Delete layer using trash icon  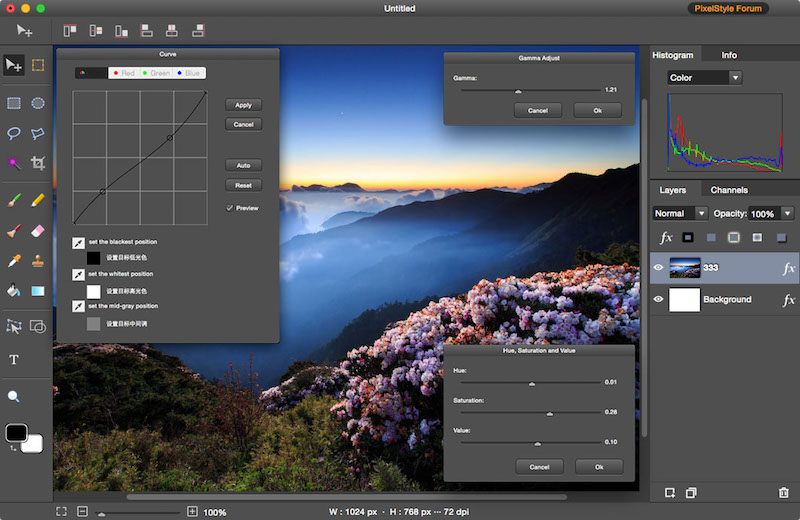pyautogui.click(x=783, y=492)
